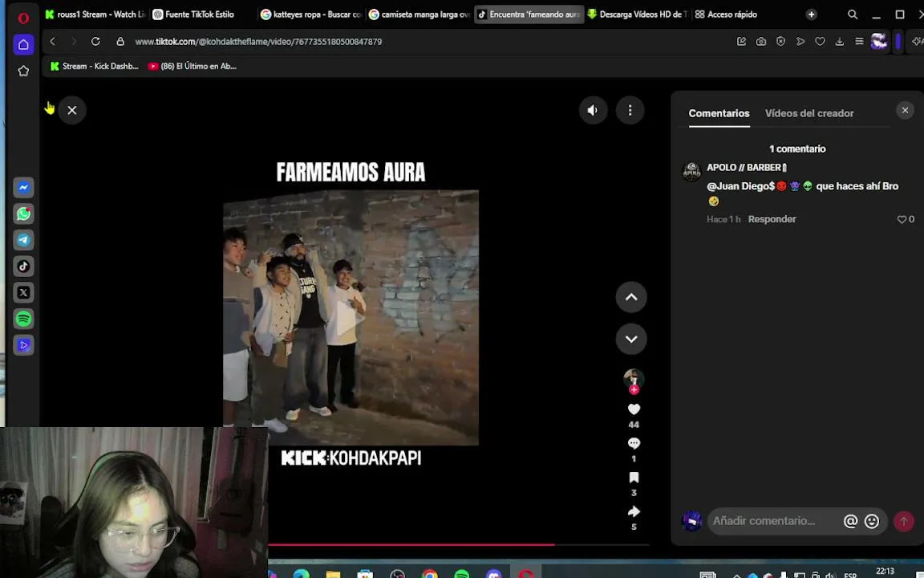Open a new browser tab
This screenshot has height=578, width=924.
tap(812, 14)
